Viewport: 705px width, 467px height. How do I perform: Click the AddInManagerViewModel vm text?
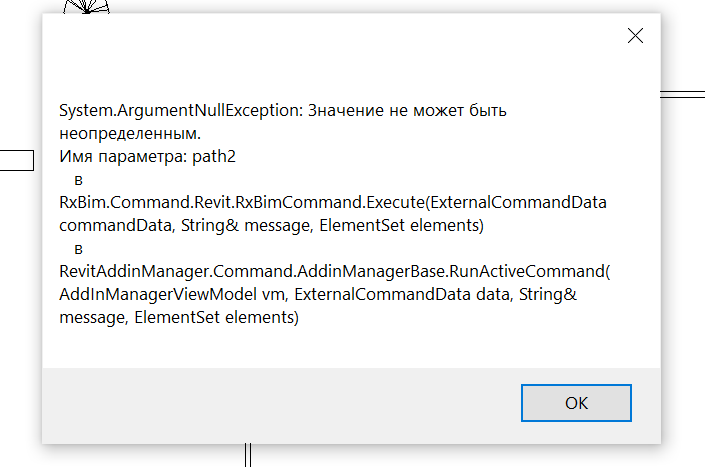click(174, 295)
